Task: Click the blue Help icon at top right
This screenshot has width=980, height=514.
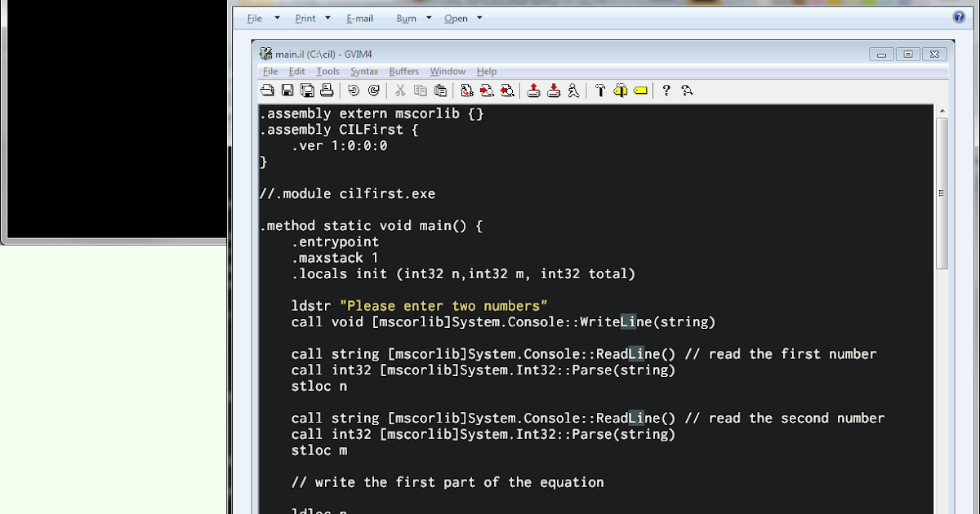Action: [x=958, y=16]
